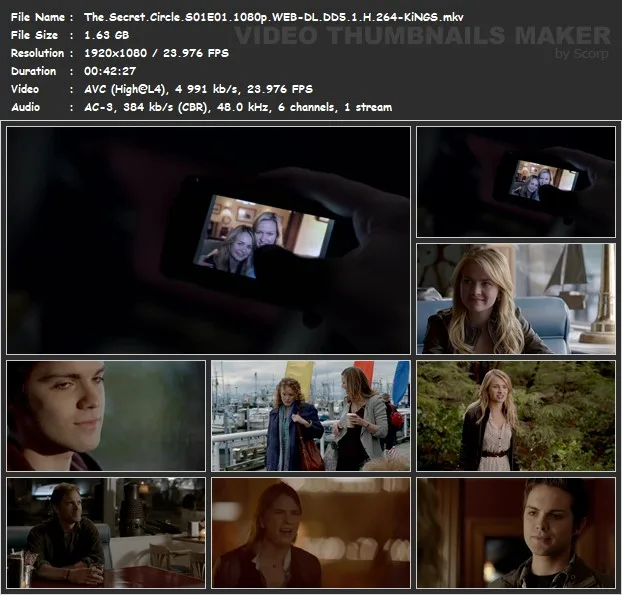Click the resolution value 1920x1080 / 23.976 FPS
This screenshot has height=595, width=622.
tap(156, 53)
